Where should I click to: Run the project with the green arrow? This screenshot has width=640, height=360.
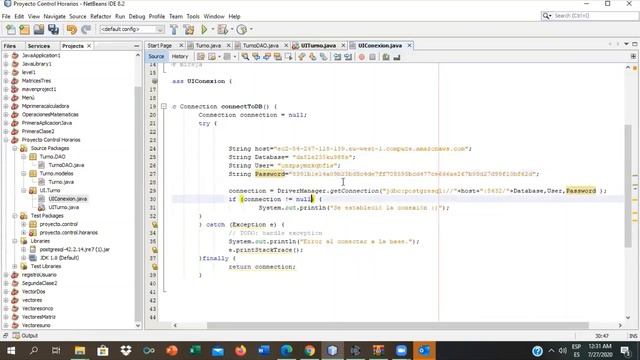coord(204,29)
